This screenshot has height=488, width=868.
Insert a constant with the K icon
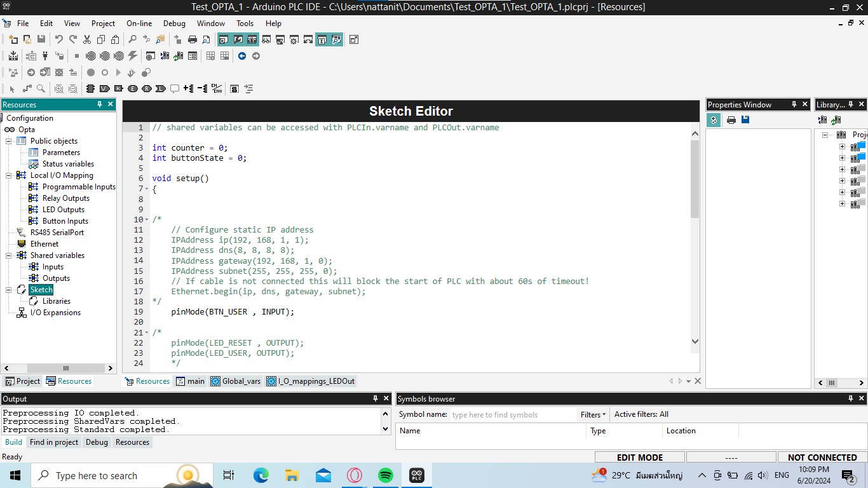coord(118,89)
